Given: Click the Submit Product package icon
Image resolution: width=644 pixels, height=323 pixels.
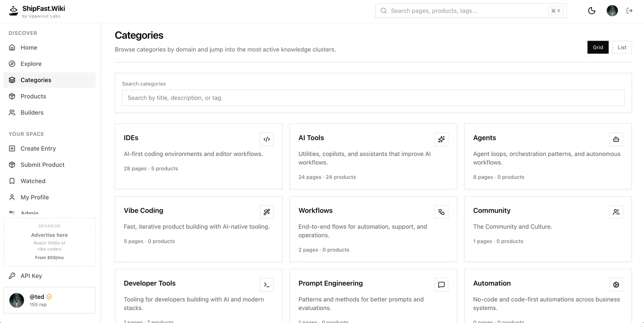Looking at the screenshot, I should tap(12, 165).
